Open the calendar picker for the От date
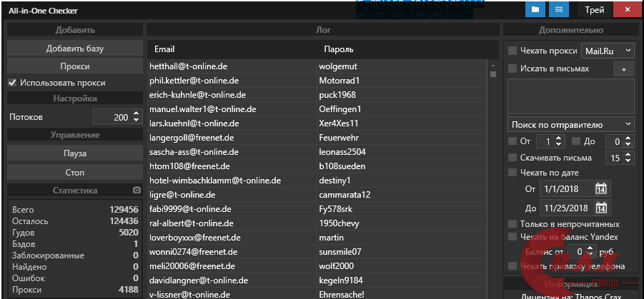 click(601, 189)
